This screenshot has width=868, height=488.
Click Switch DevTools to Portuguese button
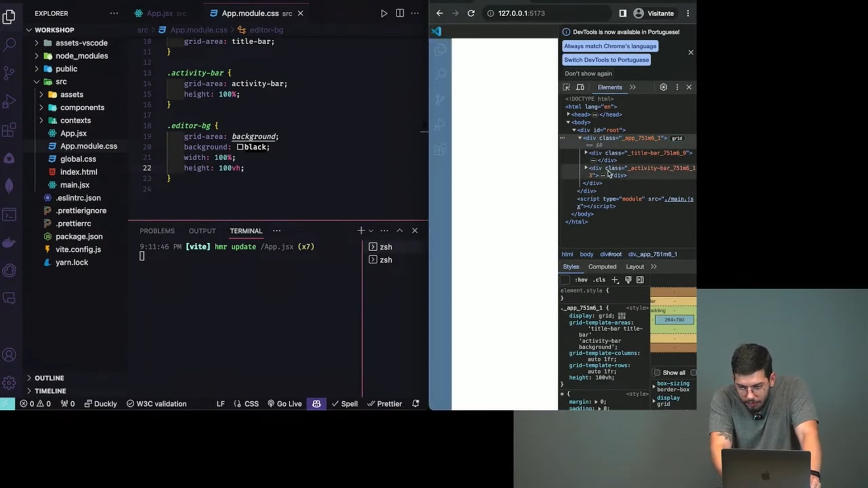(x=606, y=60)
